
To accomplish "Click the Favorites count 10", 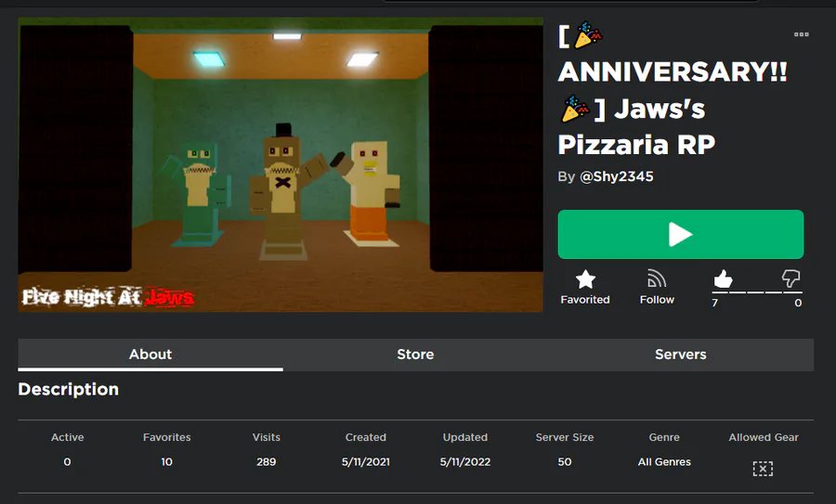I will coord(167,462).
